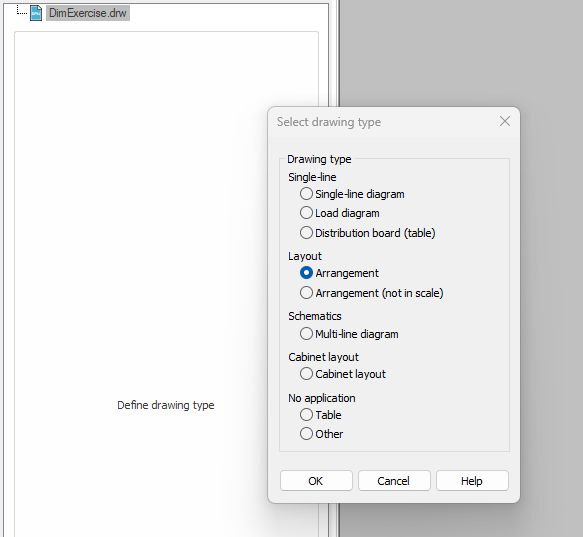The height and width of the screenshot is (537, 583).
Task: Click the DimExercise.drw file icon
Action: point(36,13)
